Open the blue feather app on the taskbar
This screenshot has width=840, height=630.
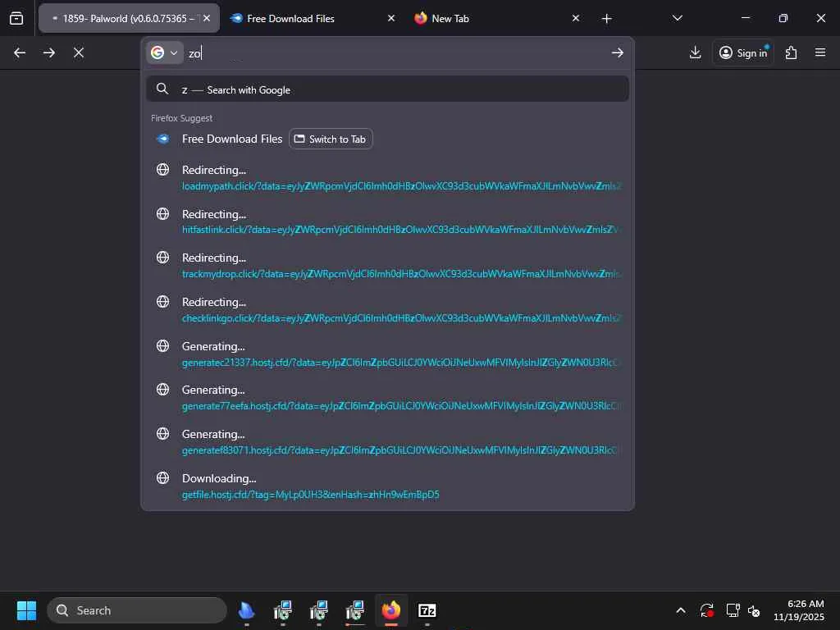tap(246, 610)
